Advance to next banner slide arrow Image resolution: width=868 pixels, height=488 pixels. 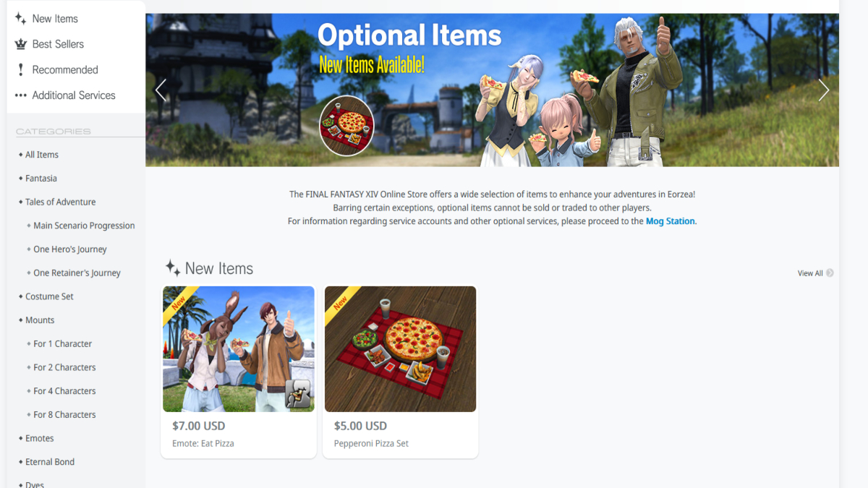[x=824, y=90]
